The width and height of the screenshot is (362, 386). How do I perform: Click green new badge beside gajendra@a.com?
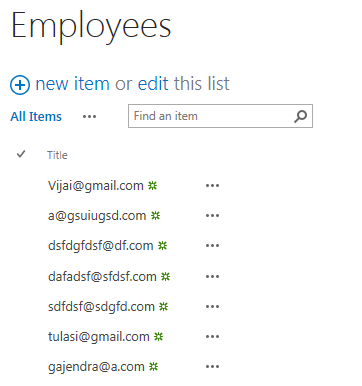pos(153,367)
